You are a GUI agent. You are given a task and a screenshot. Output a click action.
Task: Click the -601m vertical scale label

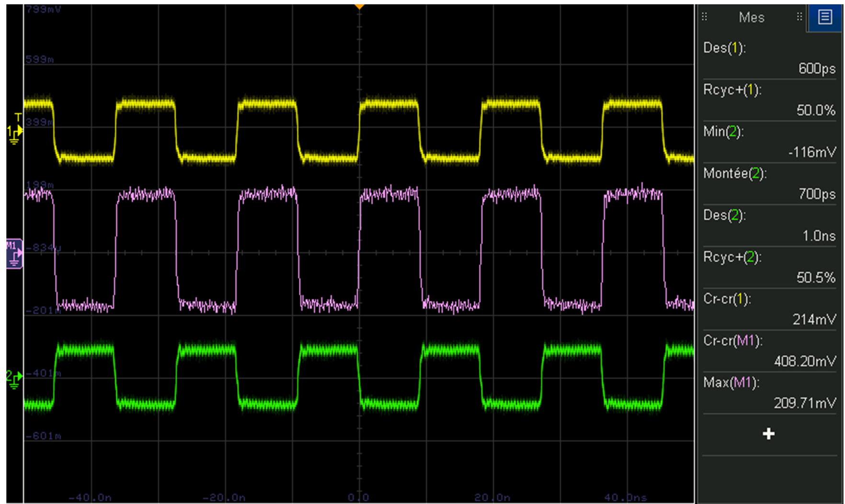(43, 436)
